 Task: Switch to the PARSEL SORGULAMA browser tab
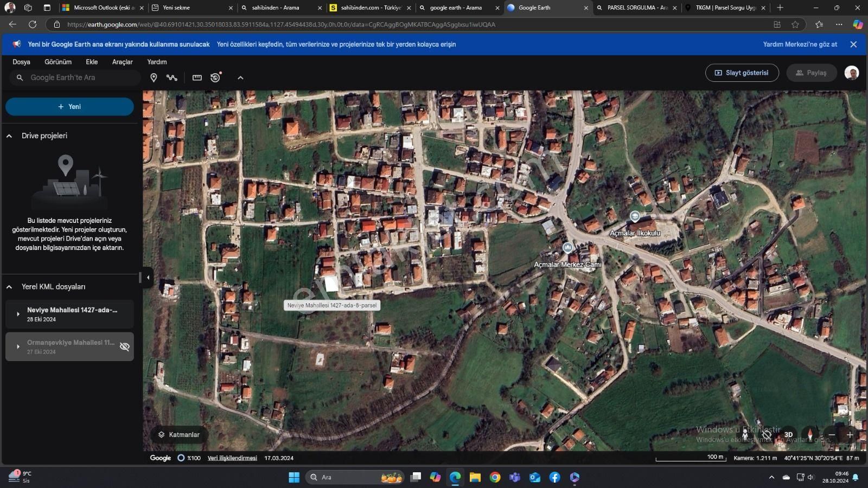636,8
